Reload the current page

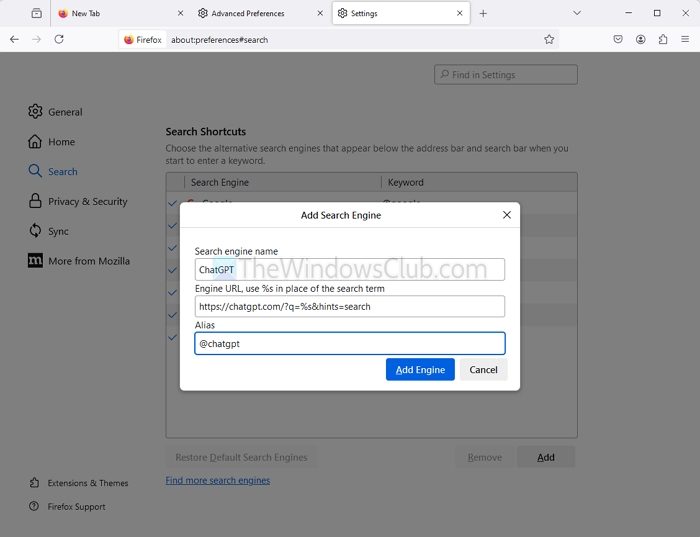click(59, 39)
